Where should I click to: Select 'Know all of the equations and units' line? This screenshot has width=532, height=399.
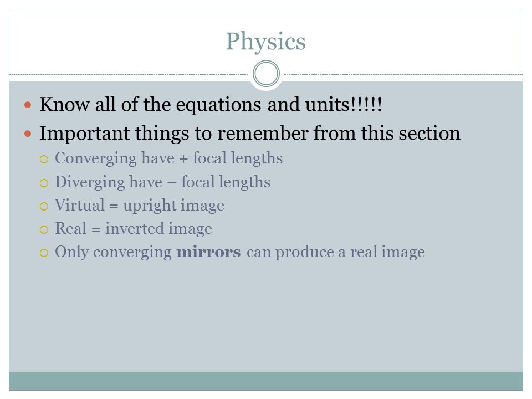coord(211,105)
